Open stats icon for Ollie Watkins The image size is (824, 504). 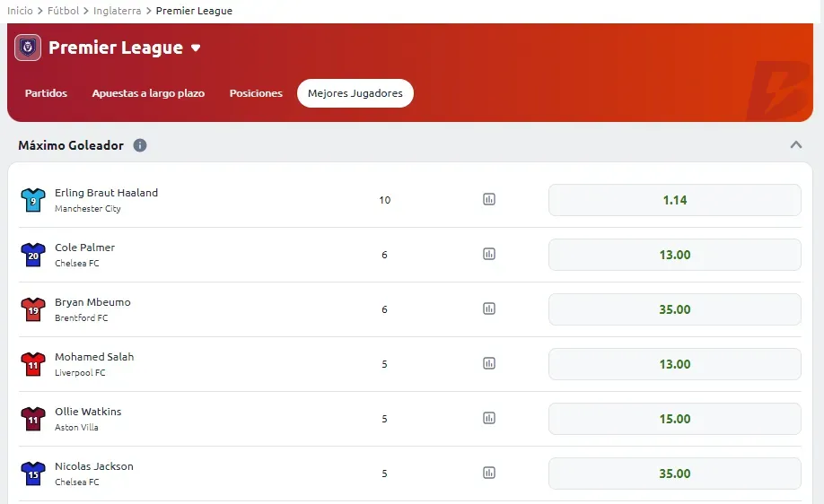488,419
